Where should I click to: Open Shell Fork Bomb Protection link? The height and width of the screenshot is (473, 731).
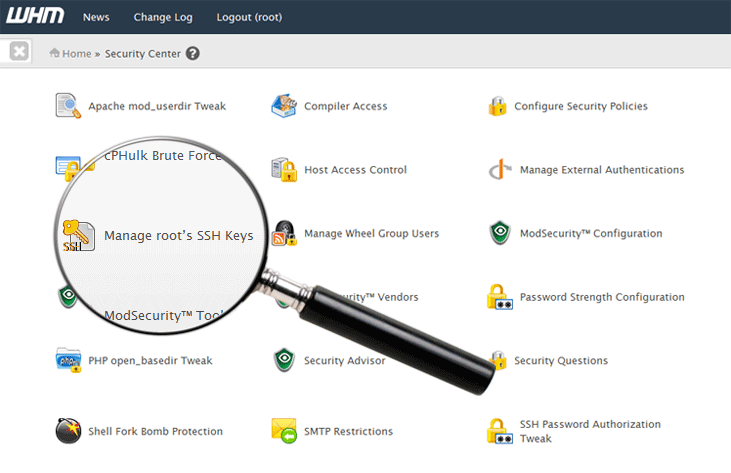(155, 432)
